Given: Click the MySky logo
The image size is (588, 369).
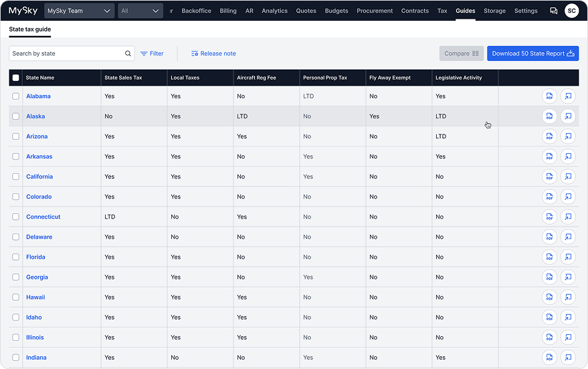Looking at the screenshot, I should pos(23,11).
